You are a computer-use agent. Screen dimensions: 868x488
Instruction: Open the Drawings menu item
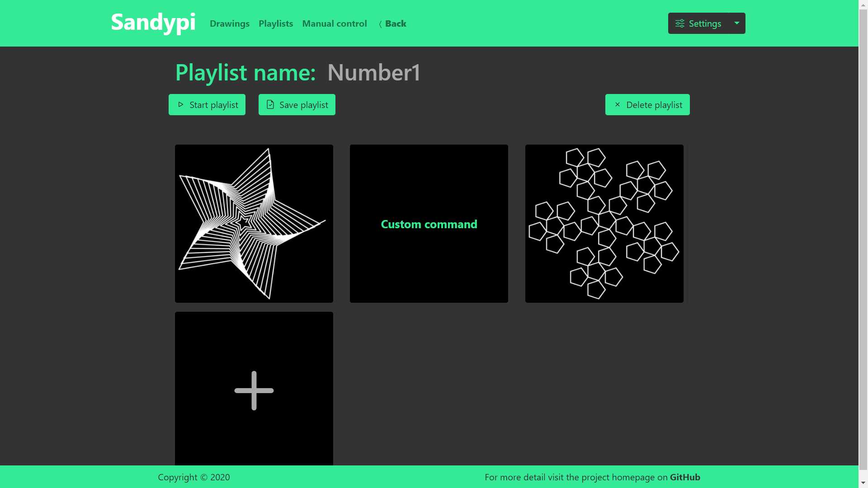[230, 23]
